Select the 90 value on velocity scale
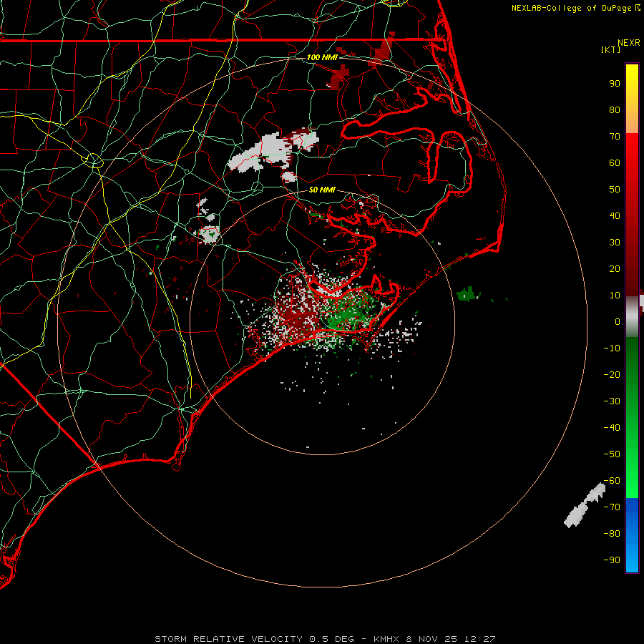 [x=615, y=84]
